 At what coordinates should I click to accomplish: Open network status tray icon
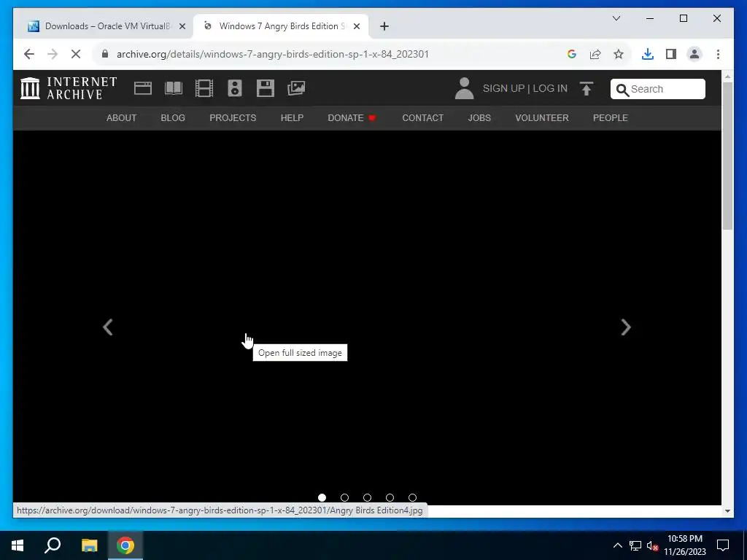click(635, 545)
